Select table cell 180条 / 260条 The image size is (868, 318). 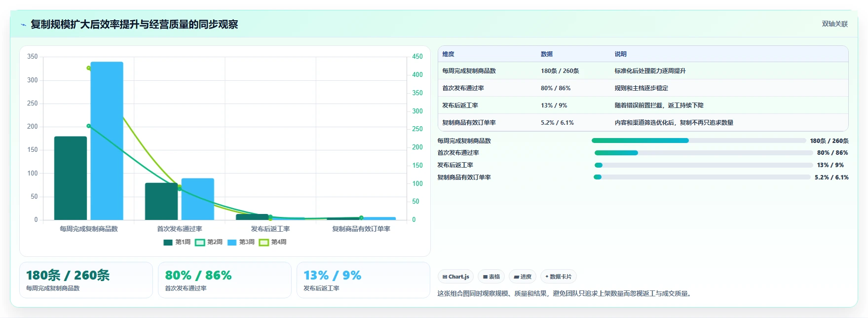(560, 71)
